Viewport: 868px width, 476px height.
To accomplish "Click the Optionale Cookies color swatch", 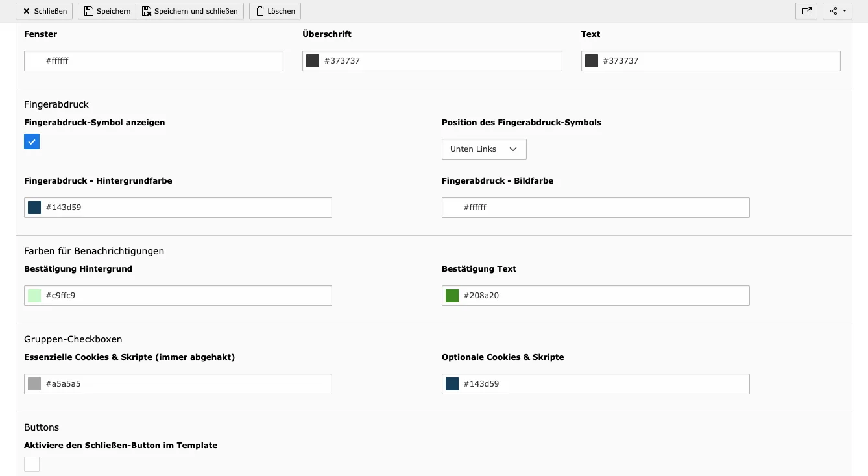I will 452,383.
